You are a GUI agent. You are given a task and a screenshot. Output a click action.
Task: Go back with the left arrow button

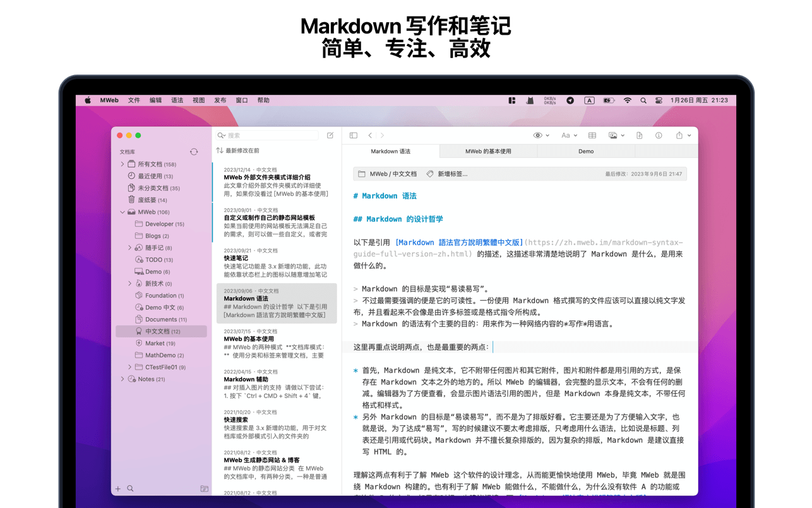[x=370, y=135]
